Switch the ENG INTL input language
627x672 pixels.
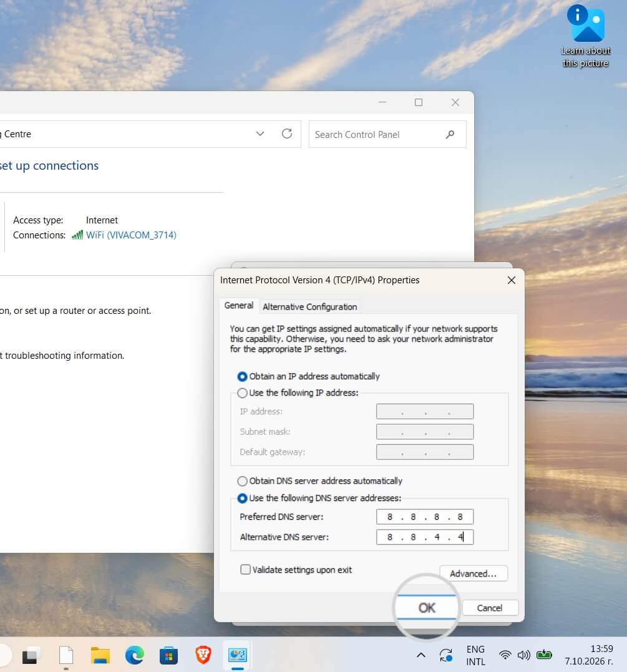click(x=476, y=655)
